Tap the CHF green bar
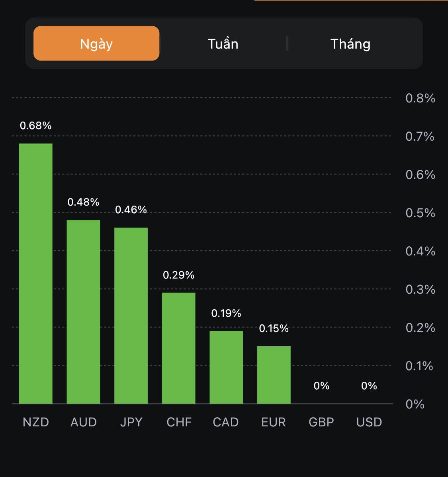448x477 pixels. click(179, 348)
